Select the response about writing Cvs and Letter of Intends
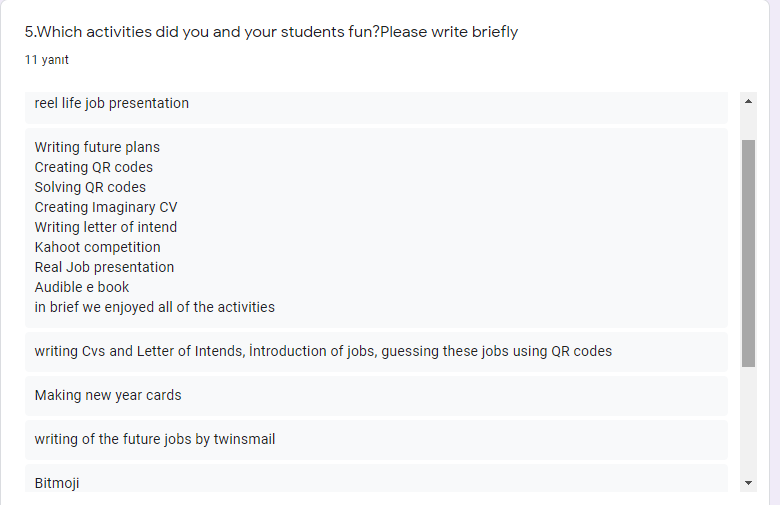The image size is (780, 505). tap(323, 351)
